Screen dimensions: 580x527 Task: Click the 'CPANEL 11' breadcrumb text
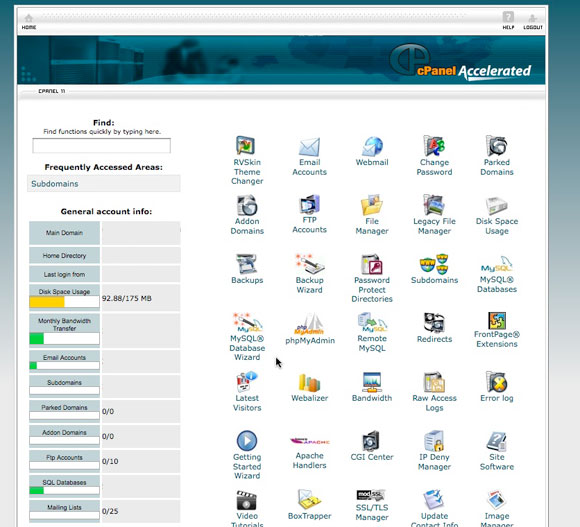click(52, 91)
